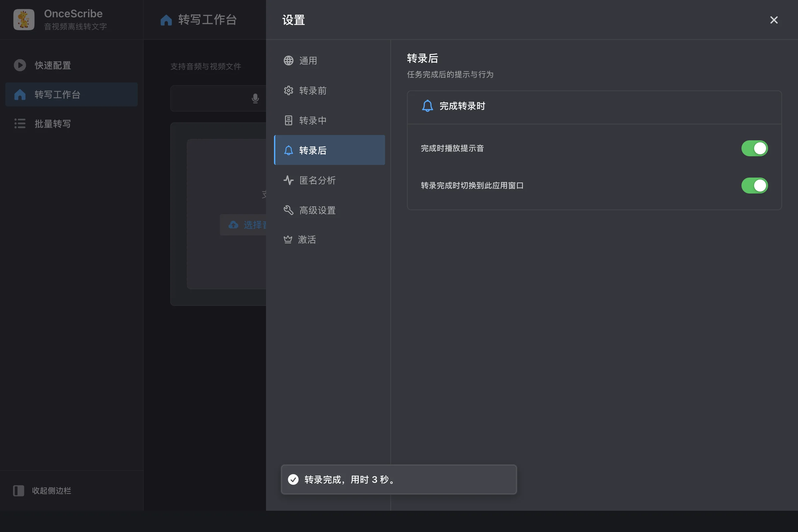Click the bell icon in the 转录后 tab
This screenshot has width=798, height=532.
coord(288,150)
